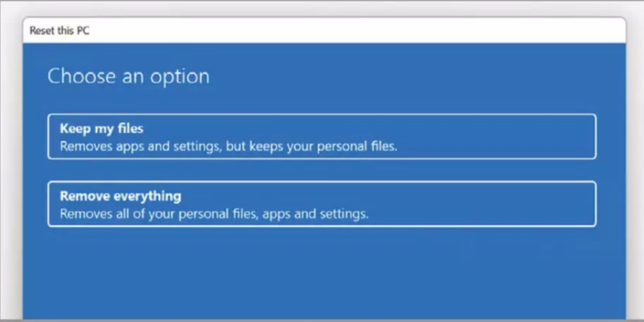The width and height of the screenshot is (644, 322).
Task: Select the Remove everything option
Action: 322,204
